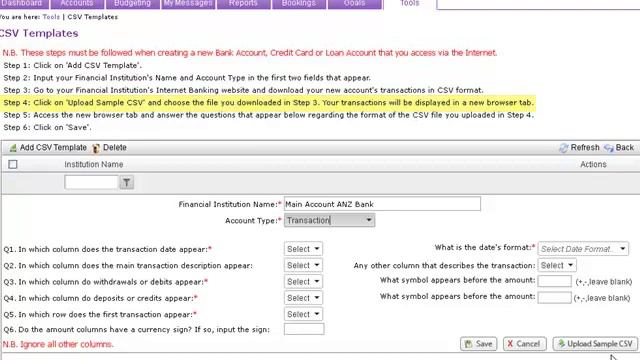Screen dimensions: 640x360
Task: Click the CSV Templates page heading
Action: pyautogui.click(x=39, y=33)
